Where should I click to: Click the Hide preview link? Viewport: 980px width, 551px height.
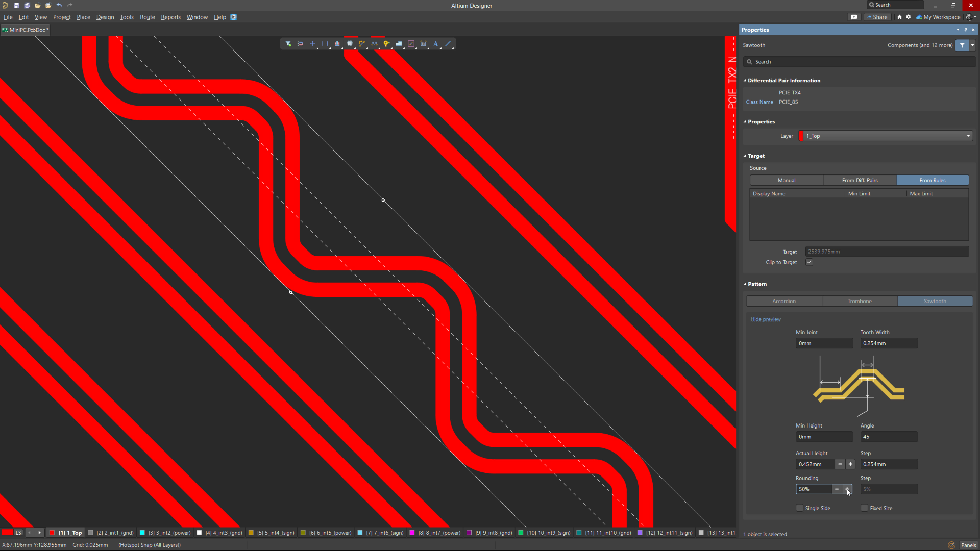(765, 319)
